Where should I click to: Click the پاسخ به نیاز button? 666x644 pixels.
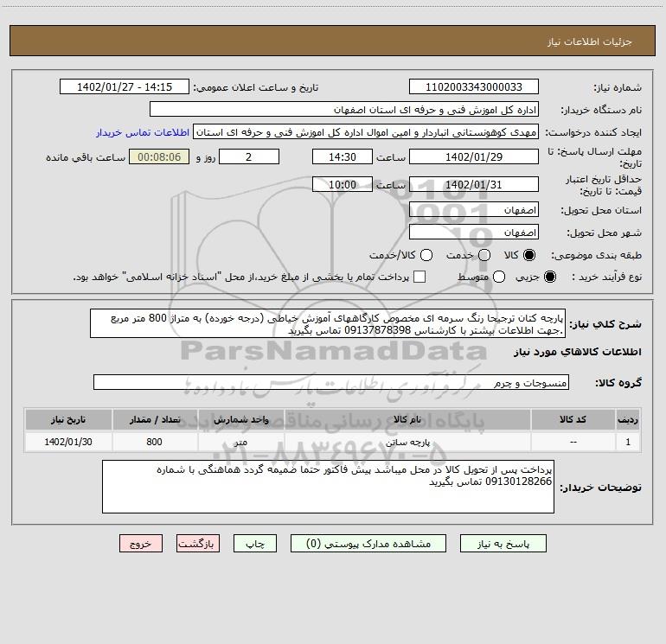pos(503,544)
